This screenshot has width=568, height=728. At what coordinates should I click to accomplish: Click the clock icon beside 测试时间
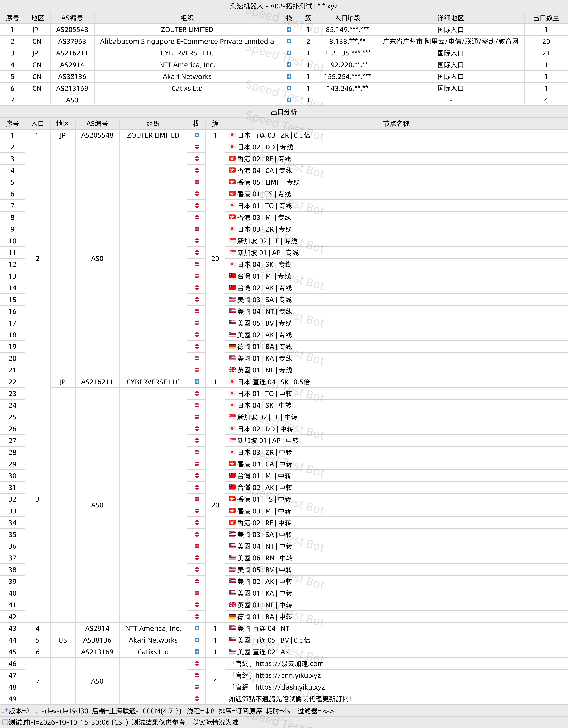click(5, 722)
